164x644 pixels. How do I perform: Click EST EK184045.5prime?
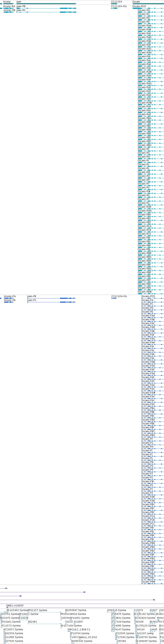(146, 641)
